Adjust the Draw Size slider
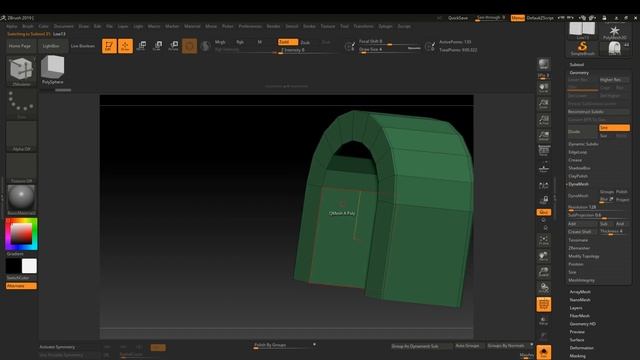The height and width of the screenshot is (360, 640). 390,49
